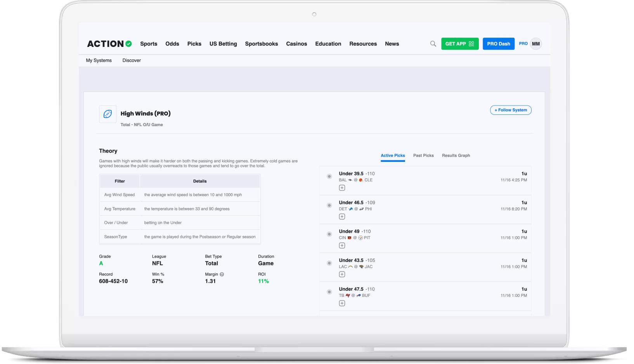Click the Buffalo Bills logo in the TB game
634x364 pixels.
tap(359, 295)
